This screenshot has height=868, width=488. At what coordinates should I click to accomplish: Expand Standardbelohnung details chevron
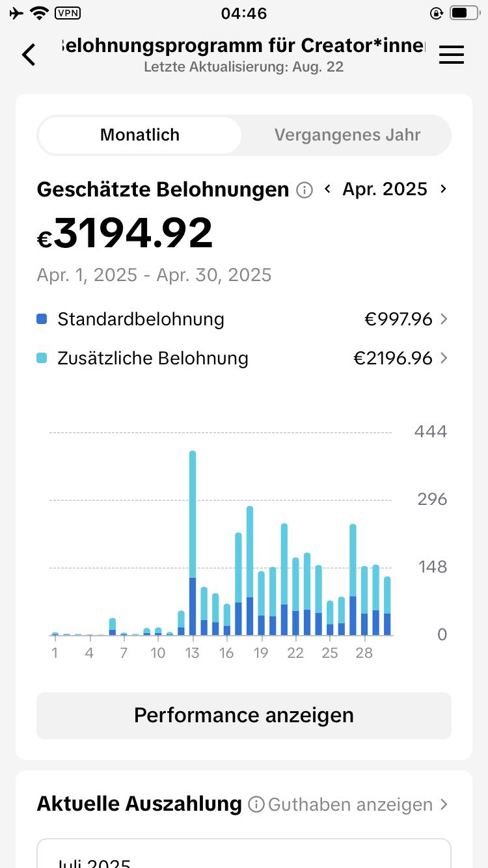(444, 319)
